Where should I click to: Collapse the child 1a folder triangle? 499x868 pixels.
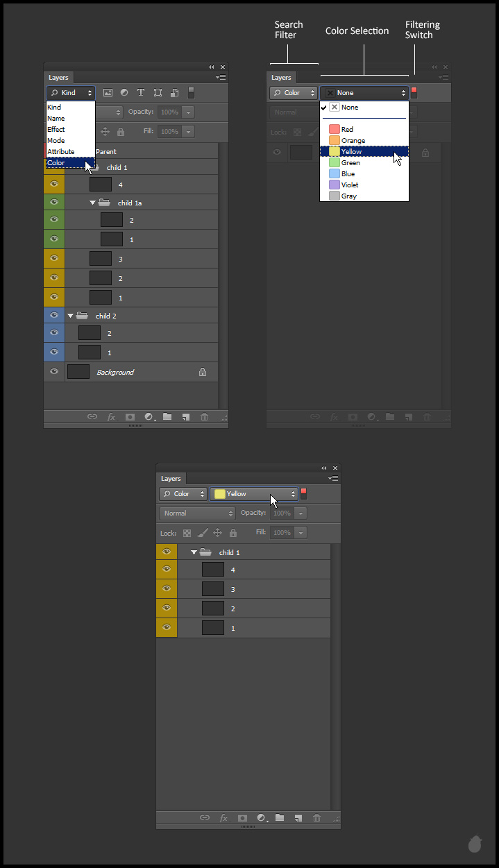pyautogui.click(x=92, y=203)
